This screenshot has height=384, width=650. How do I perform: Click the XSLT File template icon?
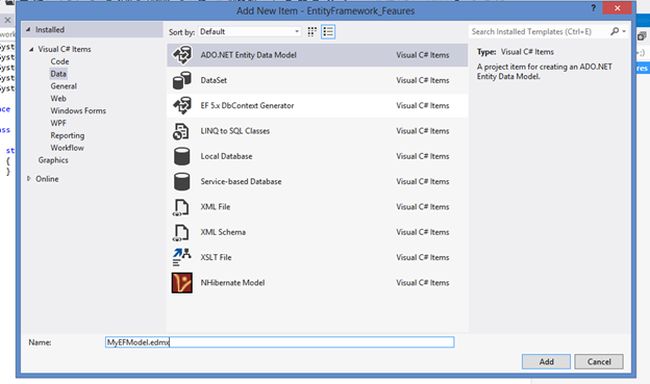pos(182,257)
